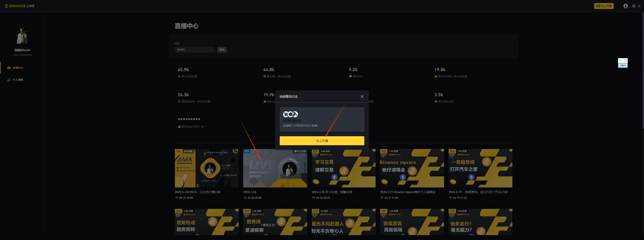Click the yellow 马上开播 button in dialog

pyautogui.click(x=322, y=141)
